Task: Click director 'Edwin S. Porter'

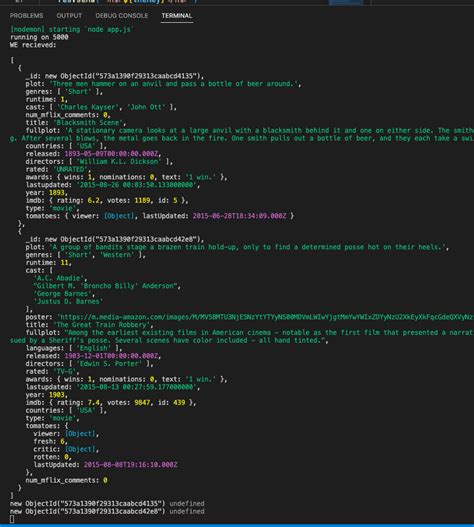Action: (x=109, y=364)
